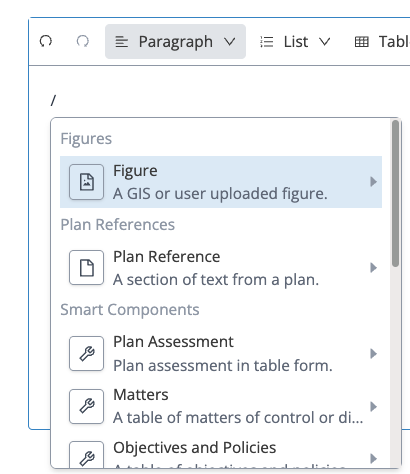Click the Plan Assessment wrench icon
The image size is (410, 474).
pyautogui.click(x=87, y=354)
